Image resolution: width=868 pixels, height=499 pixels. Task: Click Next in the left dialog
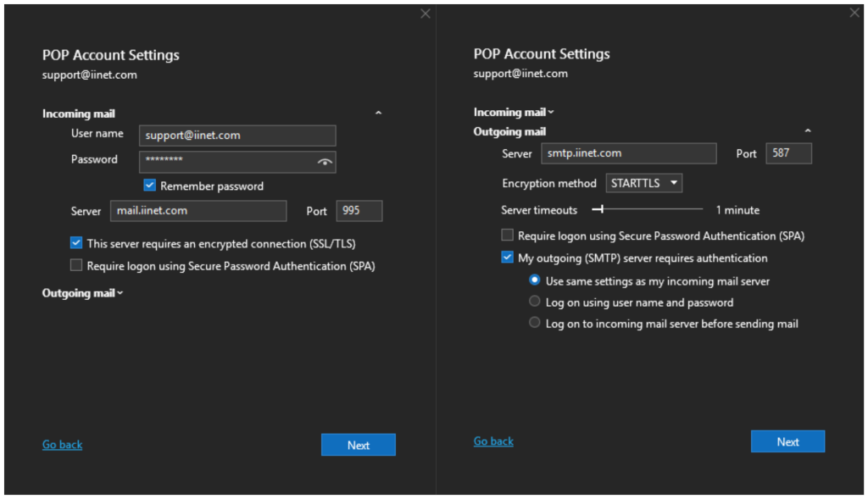click(x=358, y=445)
